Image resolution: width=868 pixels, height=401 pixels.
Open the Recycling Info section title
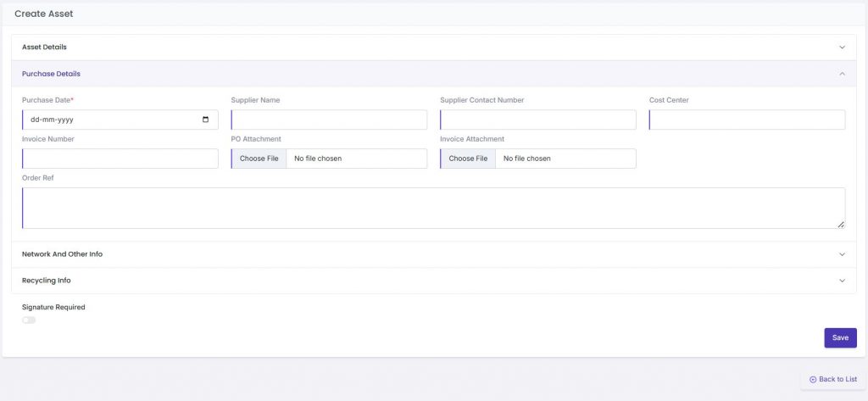(x=46, y=281)
